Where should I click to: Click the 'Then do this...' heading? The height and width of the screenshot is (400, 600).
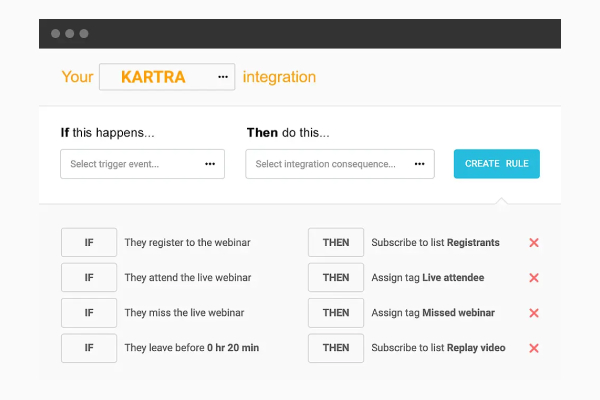pos(288,133)
